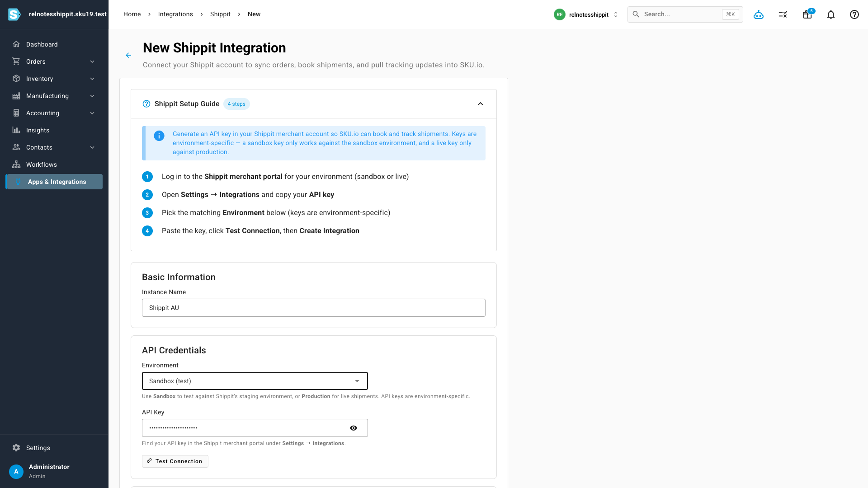Screen dimensions: 868x488
Task: Select Apps & Integrations menu item
Action: pos(54,182)
